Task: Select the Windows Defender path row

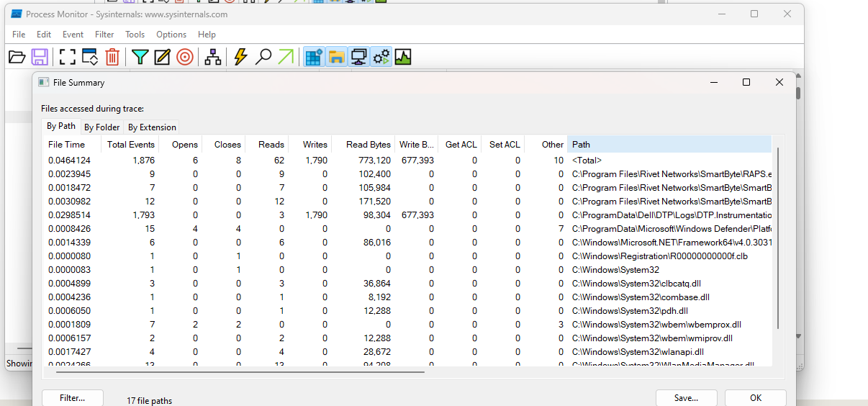Action: (407, 229)
